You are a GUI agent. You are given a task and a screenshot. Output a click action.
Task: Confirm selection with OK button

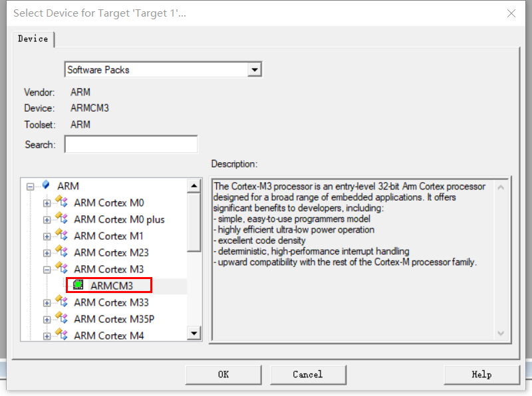[223, 375]
